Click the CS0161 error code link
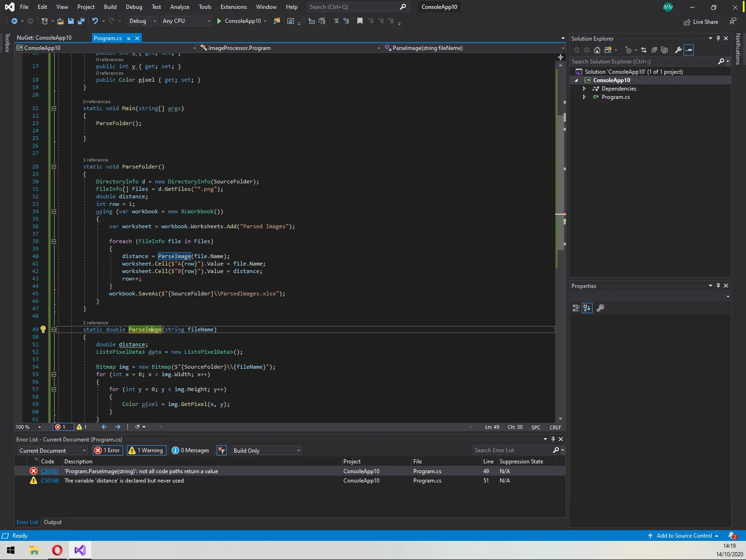This screenshot has height=560, width=746. click(50, 471)
